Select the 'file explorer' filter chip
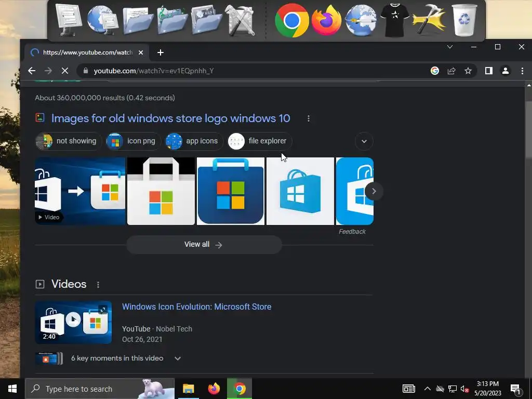This screenshot has height=399, width=532. pyautogui.click(x=259, y=141)
